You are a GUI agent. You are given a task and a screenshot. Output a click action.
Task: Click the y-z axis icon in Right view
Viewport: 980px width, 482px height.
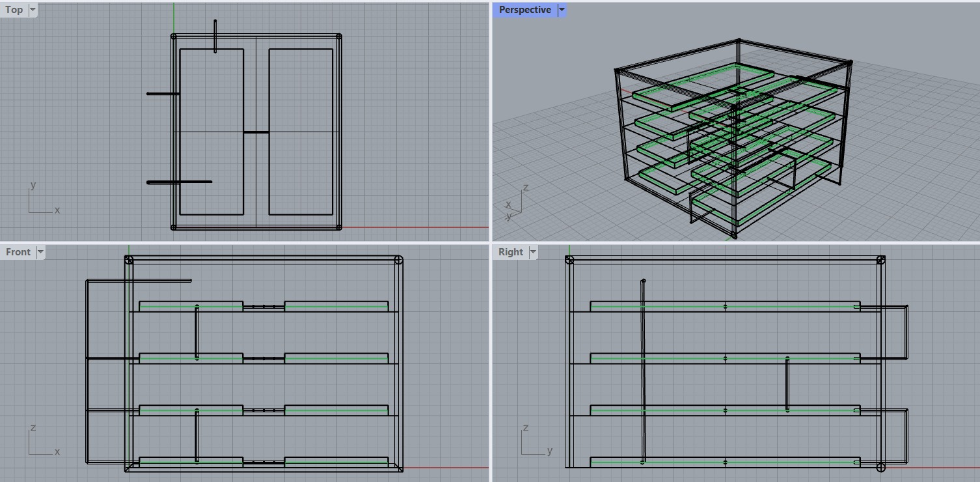point(535,442)
